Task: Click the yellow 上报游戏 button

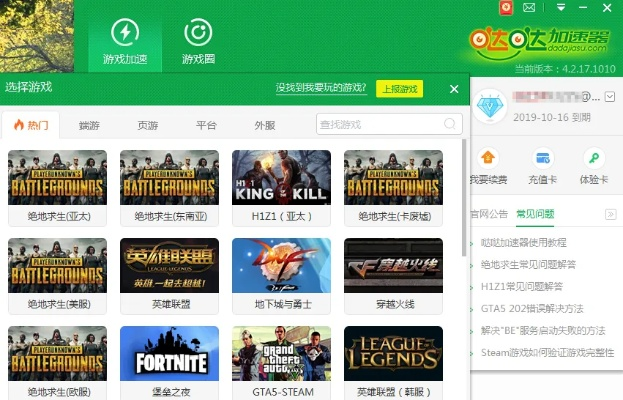Action: [399, 89]
